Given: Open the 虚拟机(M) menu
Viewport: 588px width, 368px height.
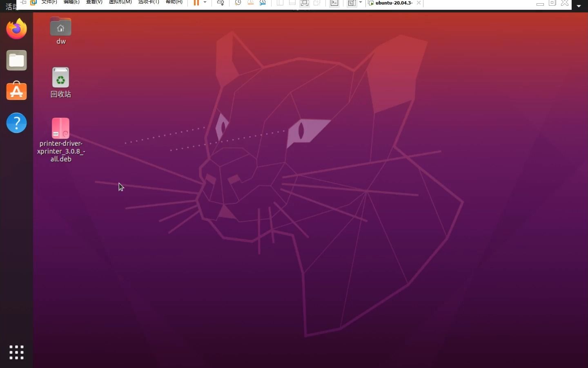Looking at the screenshot, I should click(120, 2).
